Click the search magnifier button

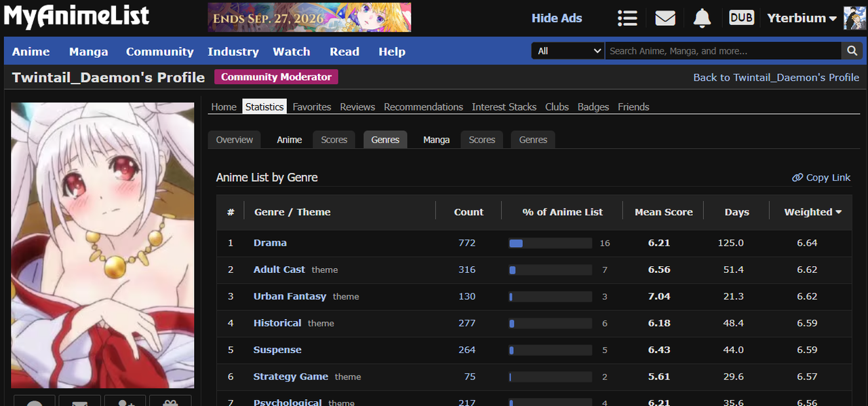852,51
